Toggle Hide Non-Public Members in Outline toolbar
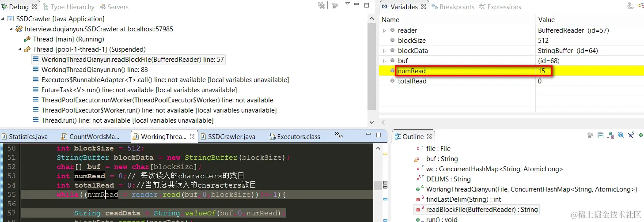The width and height of the screenshot is (644, 222). coord(640,135)
